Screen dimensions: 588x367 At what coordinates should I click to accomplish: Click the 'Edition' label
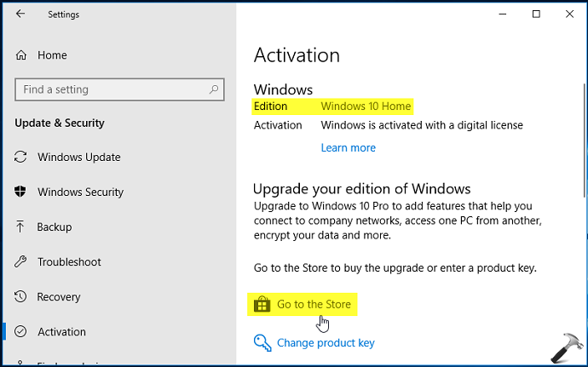(x=270, y=106)
